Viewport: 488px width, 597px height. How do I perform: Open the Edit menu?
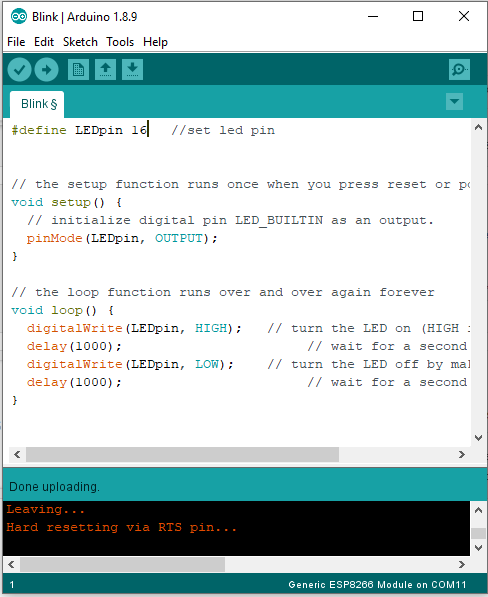[x=44, y=42]
